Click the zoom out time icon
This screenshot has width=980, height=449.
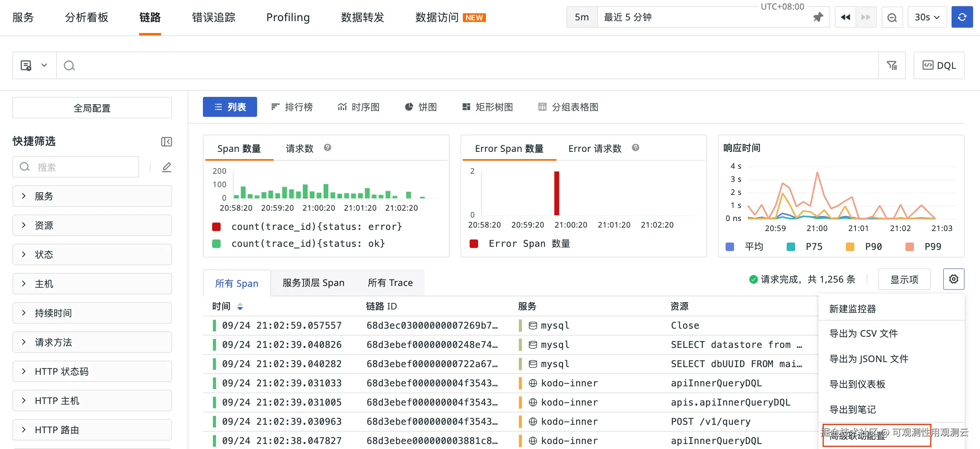[x=892, y=17]
